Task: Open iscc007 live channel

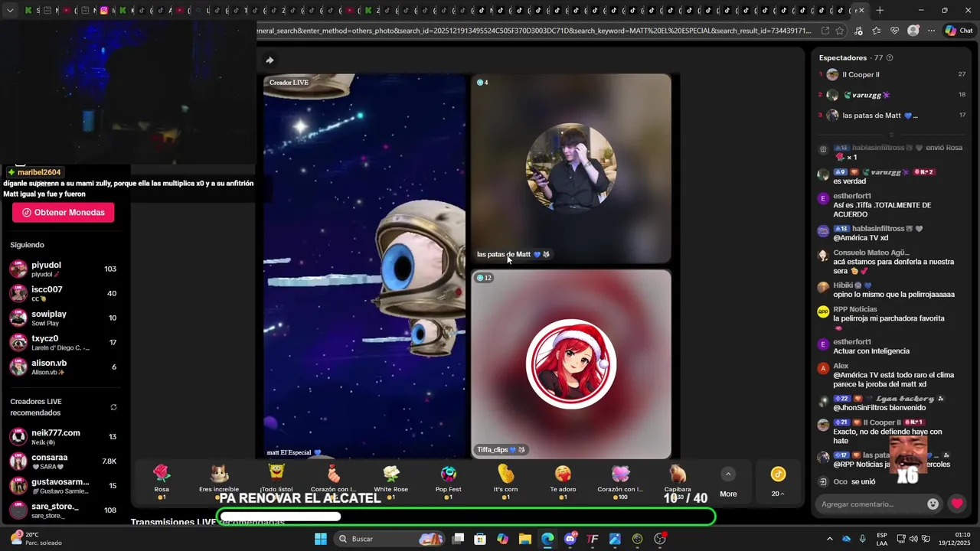Action: (63, 293)
